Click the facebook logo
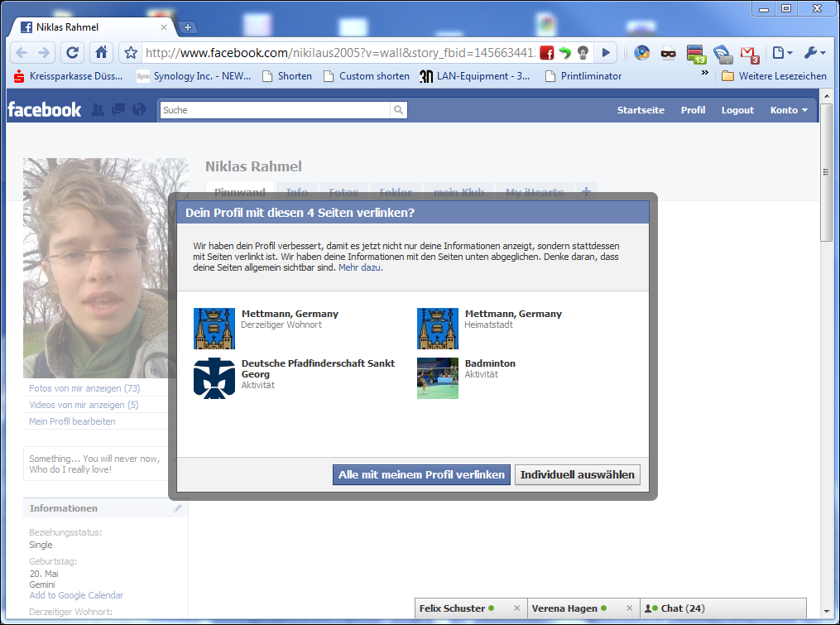The image size is (840, 625). (x=45, y=110)
